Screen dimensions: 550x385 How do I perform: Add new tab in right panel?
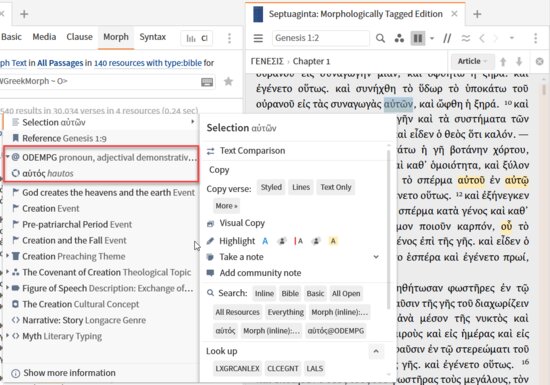click(477, 14)
